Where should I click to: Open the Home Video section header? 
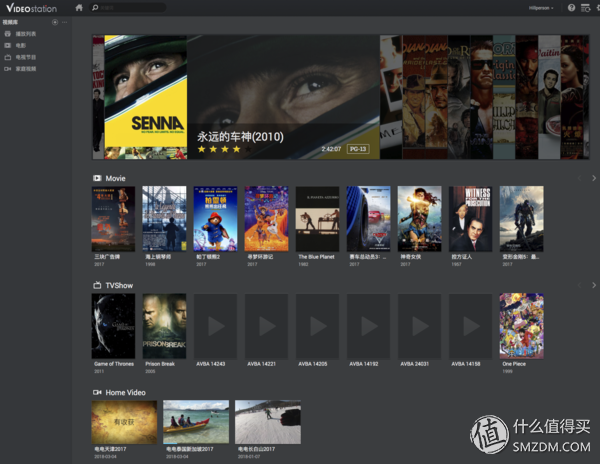126,392
